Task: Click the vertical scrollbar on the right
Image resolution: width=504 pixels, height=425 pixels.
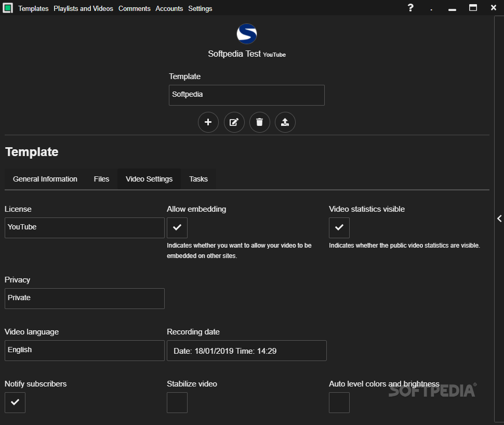Action: 499,219
